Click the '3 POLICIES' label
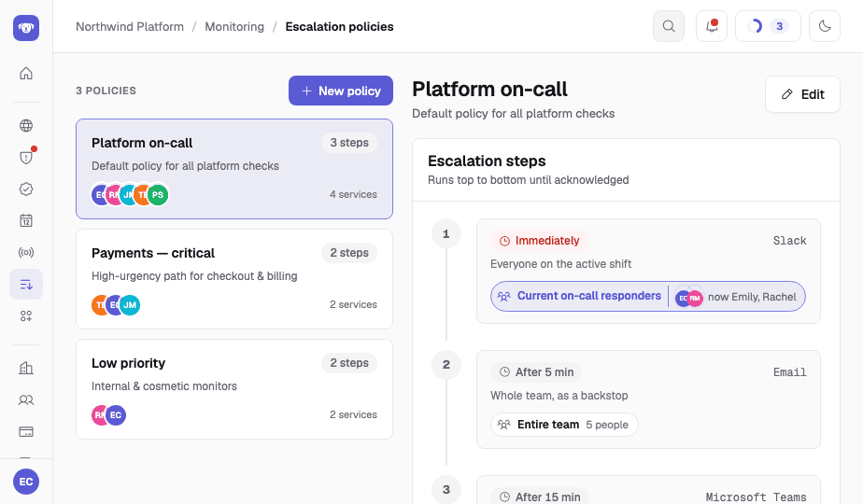 [x=106, y=91]
